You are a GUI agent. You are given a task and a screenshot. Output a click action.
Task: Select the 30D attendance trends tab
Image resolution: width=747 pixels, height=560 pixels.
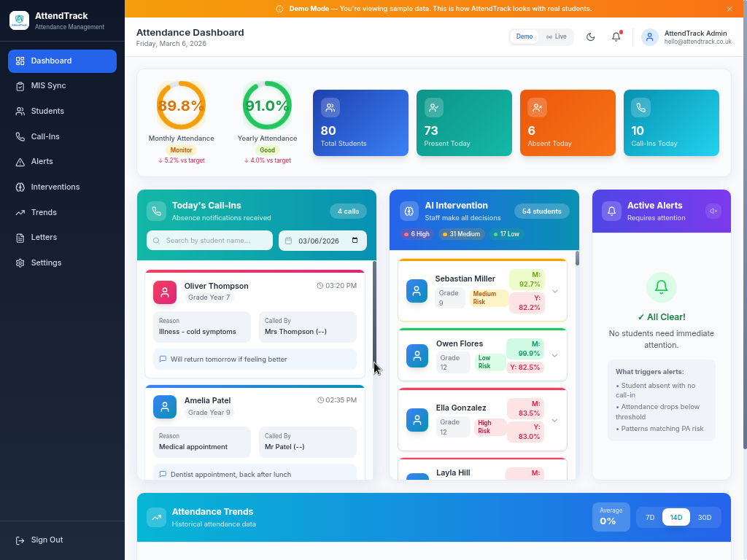705,517
